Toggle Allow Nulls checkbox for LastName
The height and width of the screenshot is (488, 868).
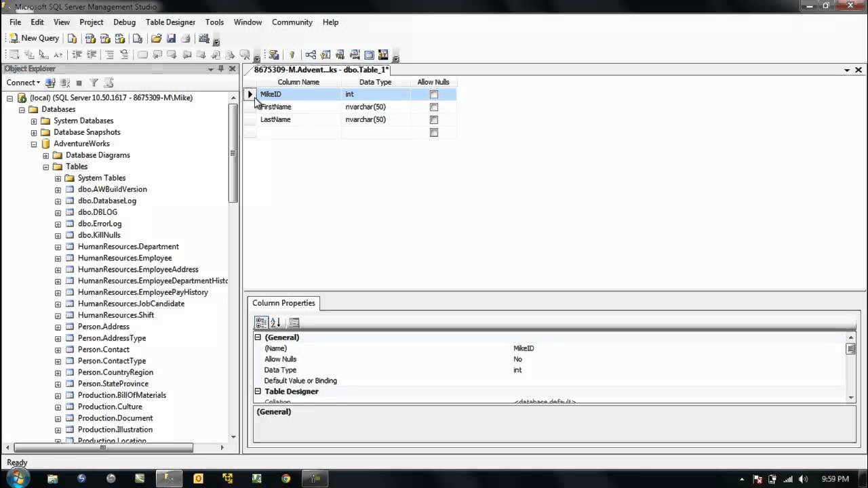tap(434, 120)
